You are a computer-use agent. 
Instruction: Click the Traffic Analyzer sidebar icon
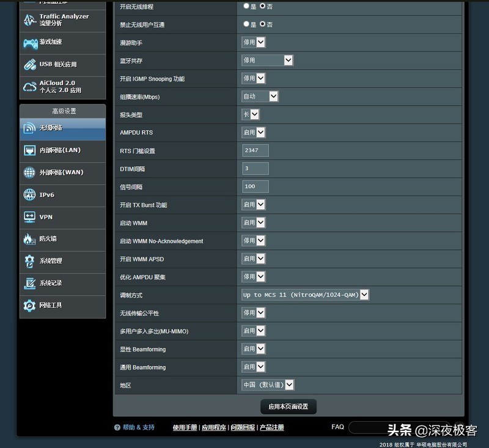[x=30, y=20]
